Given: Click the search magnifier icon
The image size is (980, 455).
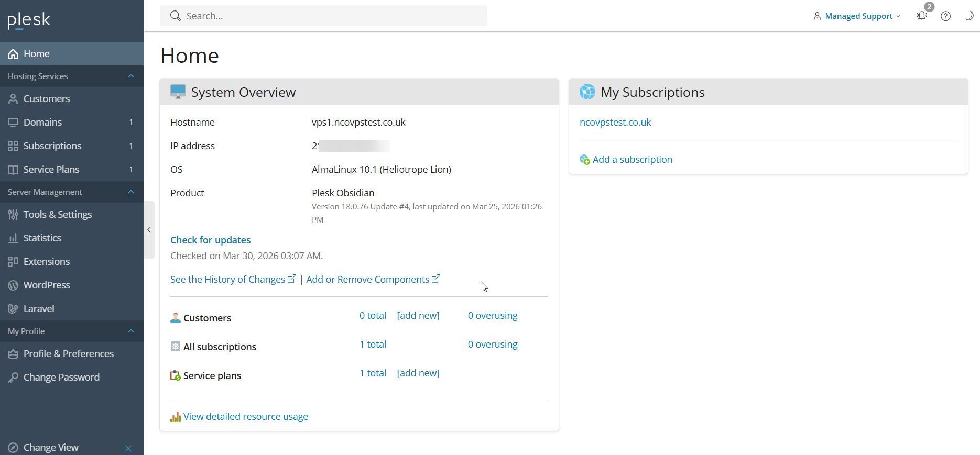Looking at the screenshot, I should 176,16.
